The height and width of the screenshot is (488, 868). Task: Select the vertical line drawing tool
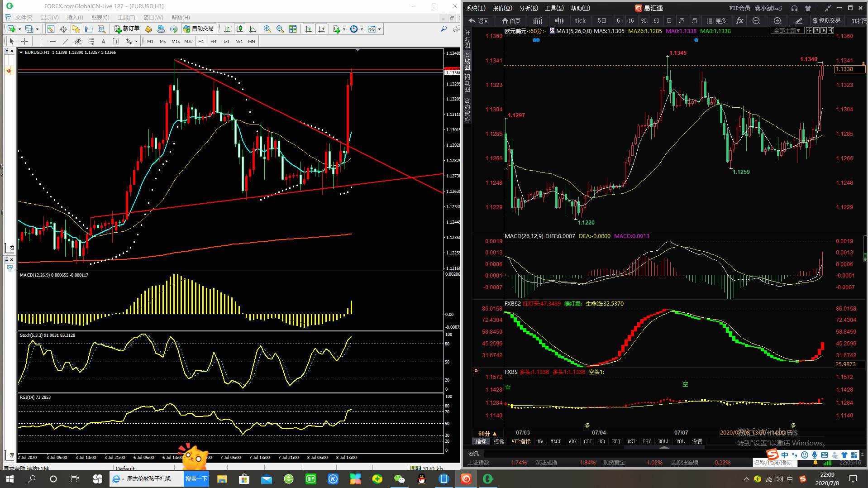pos(40,41)
